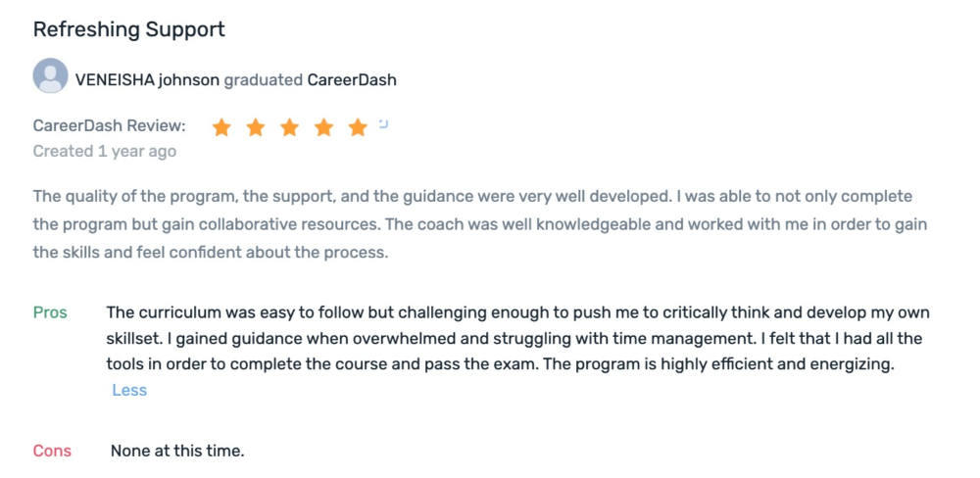Click the "Refreshing Support" review title
The width and height of the screenshot is (980, 478).
pos(128,29)
